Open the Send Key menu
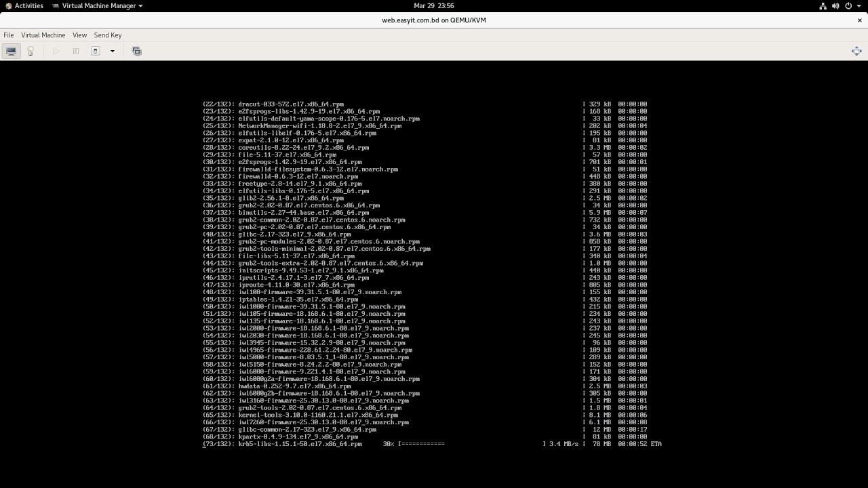This screenshot has width=868, height=488. click(108, 35)
